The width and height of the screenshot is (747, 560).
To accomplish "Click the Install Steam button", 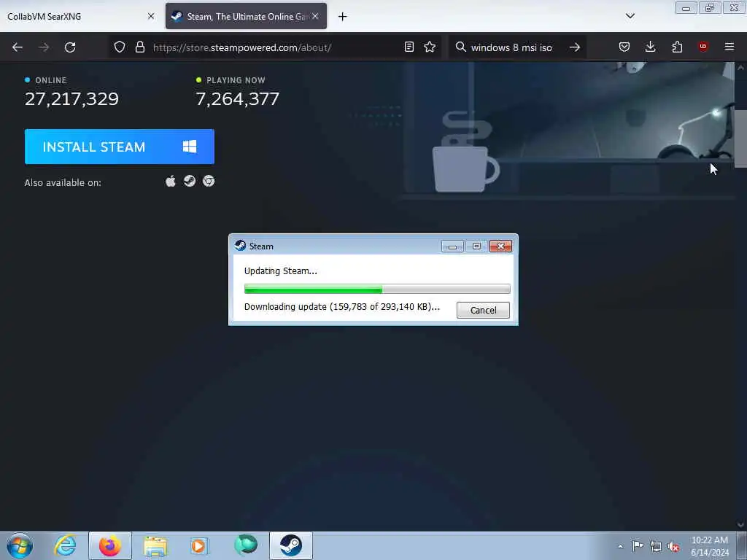I will click(120, 147).
